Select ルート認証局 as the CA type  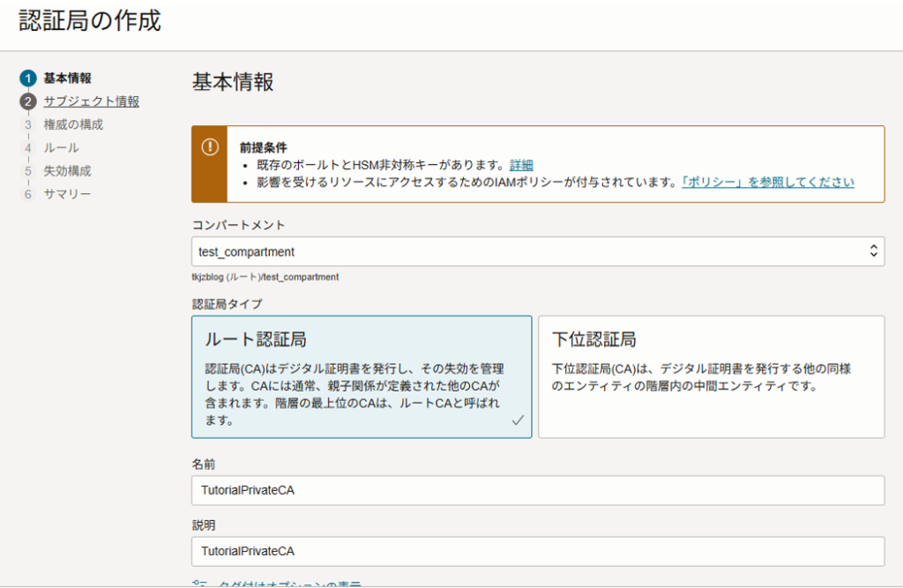pos(361,376)
